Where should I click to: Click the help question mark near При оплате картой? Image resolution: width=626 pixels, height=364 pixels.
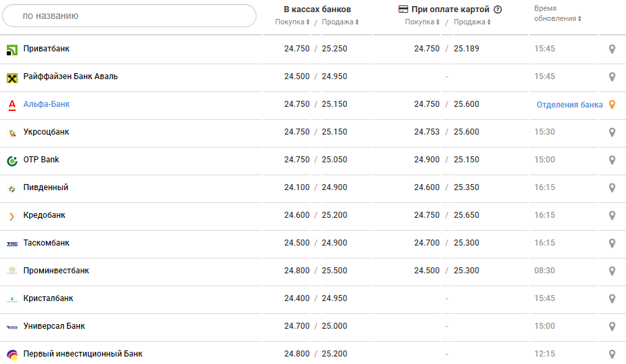[x=497, y=9]
